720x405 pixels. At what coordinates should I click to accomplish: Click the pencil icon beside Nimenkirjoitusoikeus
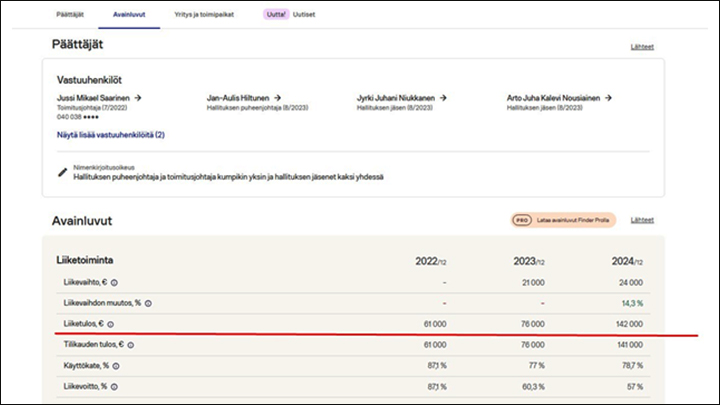[63, 172]
